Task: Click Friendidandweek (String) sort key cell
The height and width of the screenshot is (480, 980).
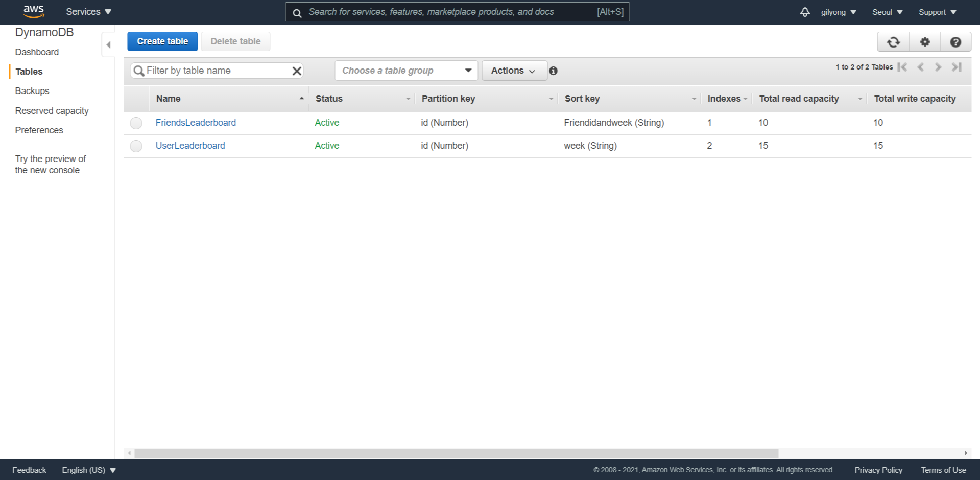Action: [x=614, y=123]
